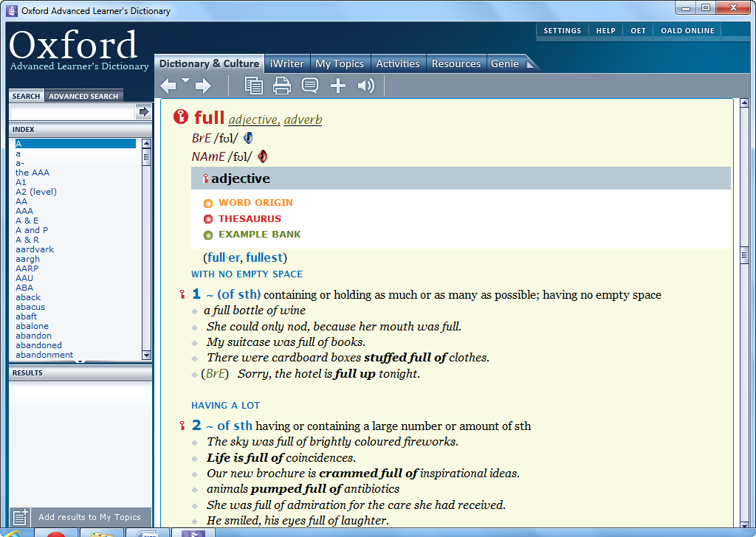This screenshot has width=756, height=537.
Task: Select 'aback' in the index
Action: pyautogui.click(x=28, y=297)
